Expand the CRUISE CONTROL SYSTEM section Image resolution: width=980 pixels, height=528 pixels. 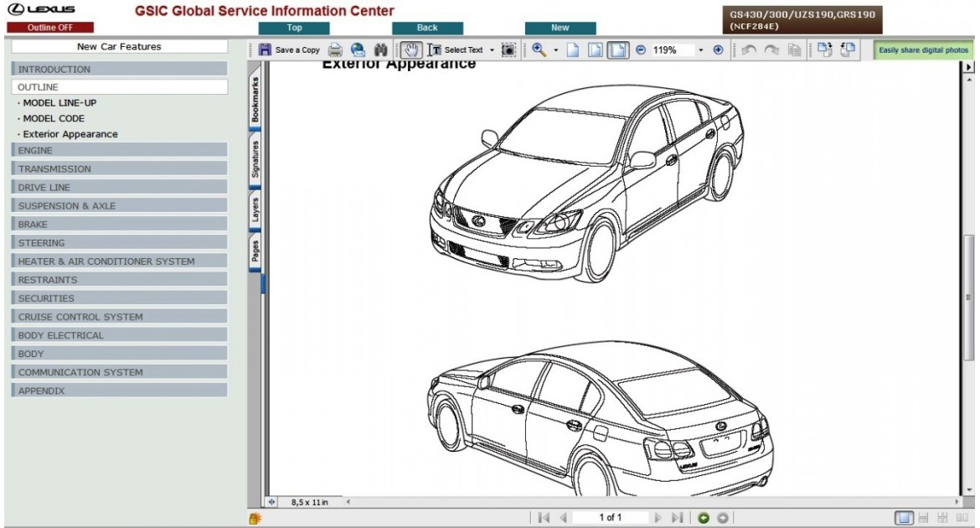pyautogui.click(x=119, y=317)
